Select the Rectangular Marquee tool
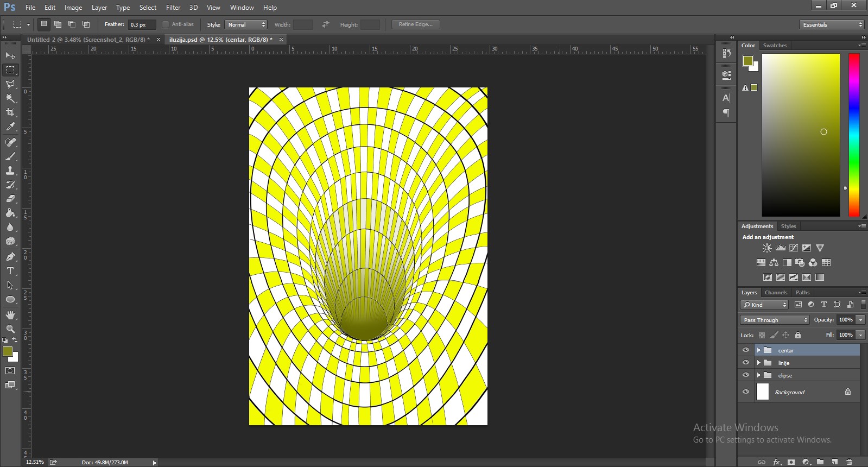The height and width of the screenshot is (467, 868). coord(10,70)
